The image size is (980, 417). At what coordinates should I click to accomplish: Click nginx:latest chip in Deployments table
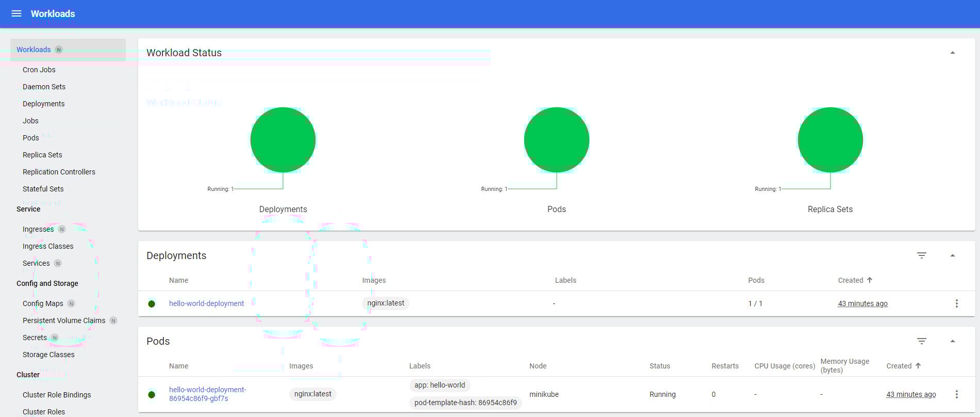pyautogui.click(x=386, y=303)
